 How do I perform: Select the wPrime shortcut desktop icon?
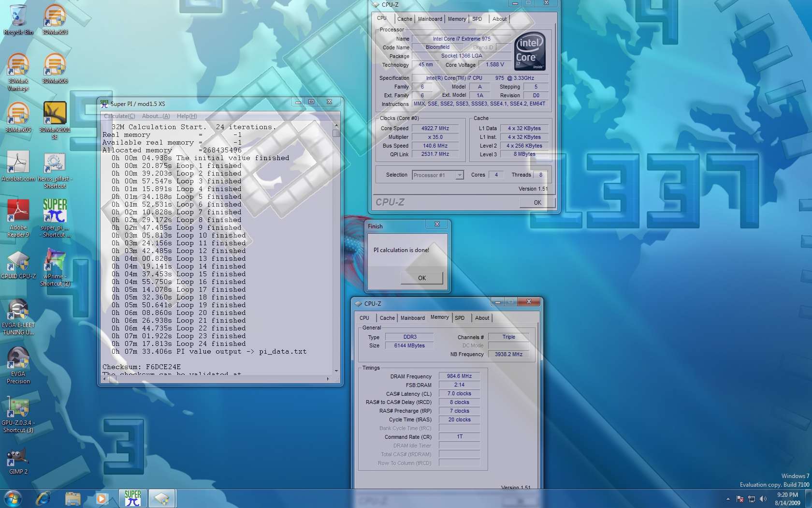55,267
